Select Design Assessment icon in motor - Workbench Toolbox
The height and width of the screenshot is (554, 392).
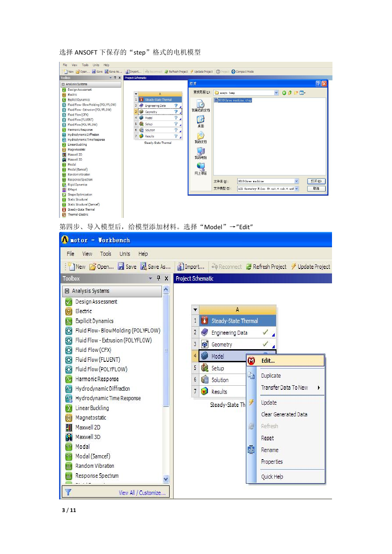pyautogui.click(x=69, y=302)
